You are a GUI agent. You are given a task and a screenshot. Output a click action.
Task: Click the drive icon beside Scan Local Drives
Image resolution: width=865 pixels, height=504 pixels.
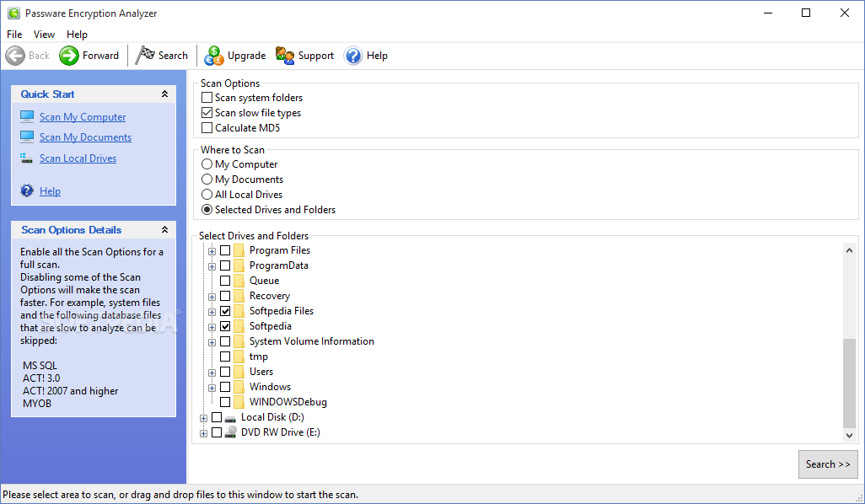pyautogui.click(x=26, y=158)
